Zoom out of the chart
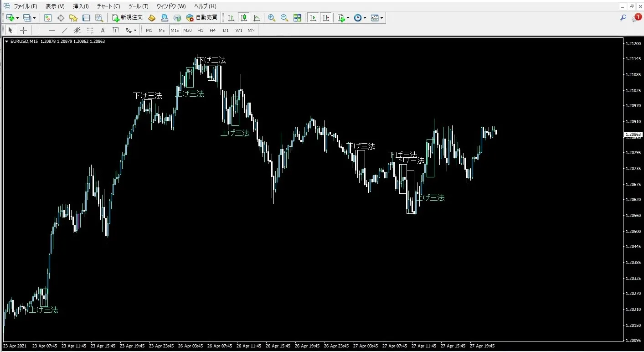 pos(284,18)
